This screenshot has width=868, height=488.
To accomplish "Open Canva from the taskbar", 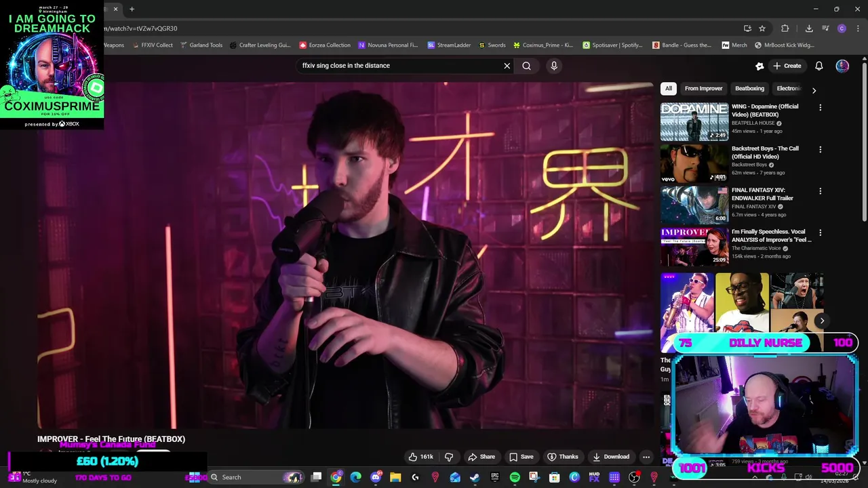I will coord(574,477).
